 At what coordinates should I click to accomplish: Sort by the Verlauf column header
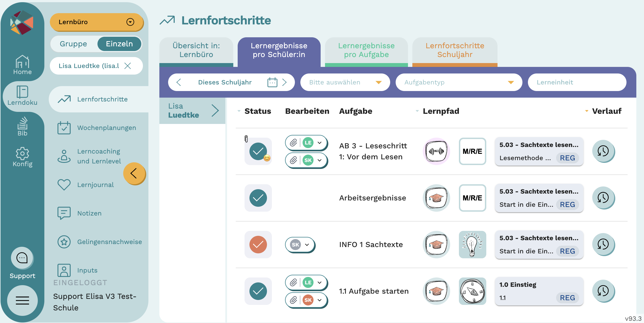[603, 111]
